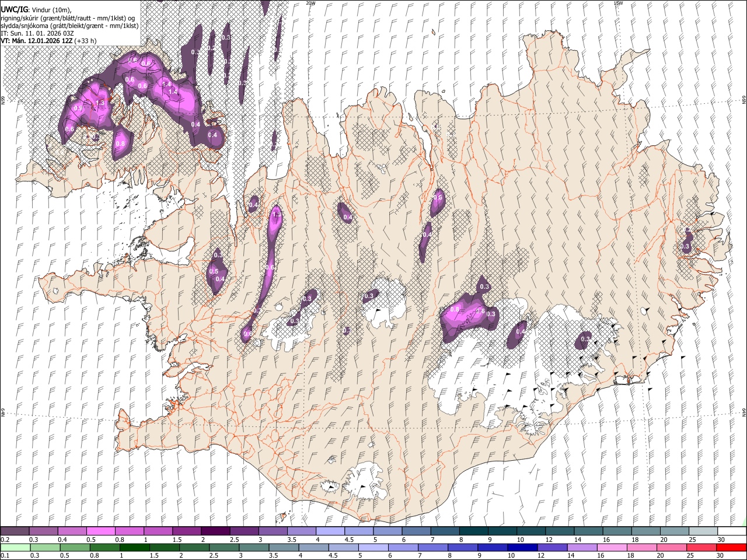Select the '12' label on the upper scale
747x560 pixels.
[x=549, y=540]
